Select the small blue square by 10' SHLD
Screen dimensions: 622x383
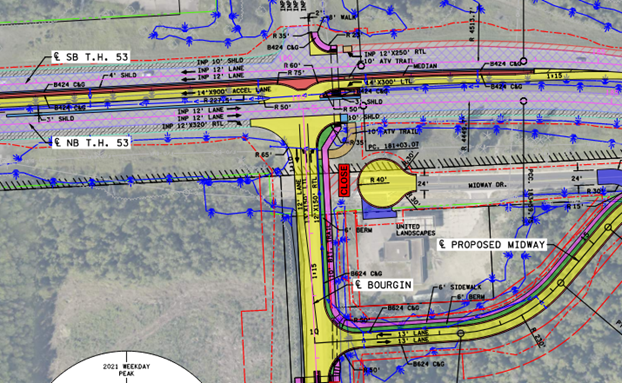344,118
